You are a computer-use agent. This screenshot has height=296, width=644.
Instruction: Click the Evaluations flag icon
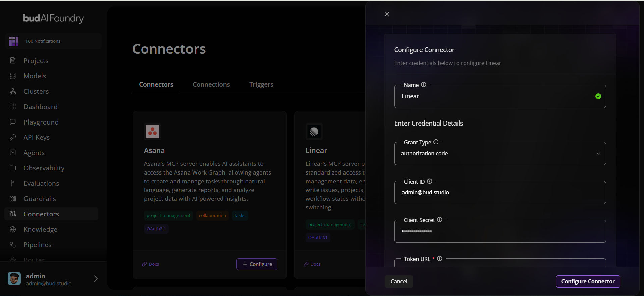[x=13, y=183]
